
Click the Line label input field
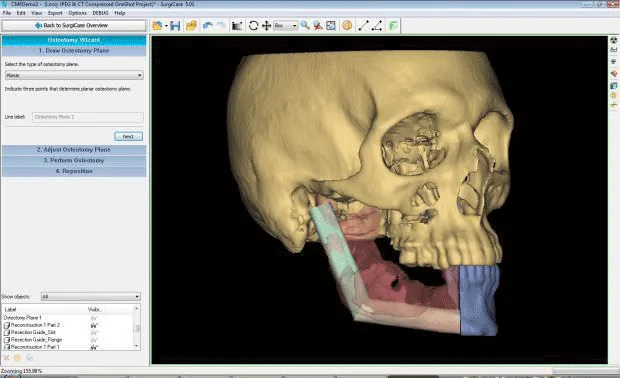tap(87, 117)
